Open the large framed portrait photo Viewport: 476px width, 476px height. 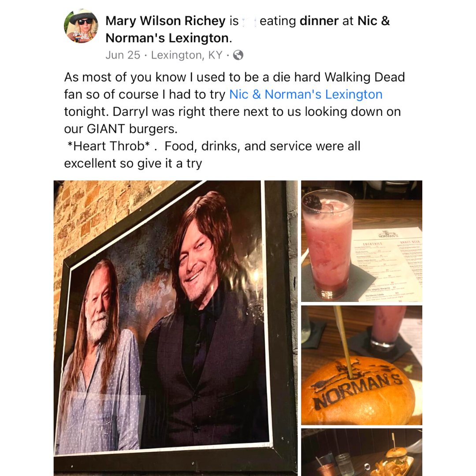coord(175,328)
